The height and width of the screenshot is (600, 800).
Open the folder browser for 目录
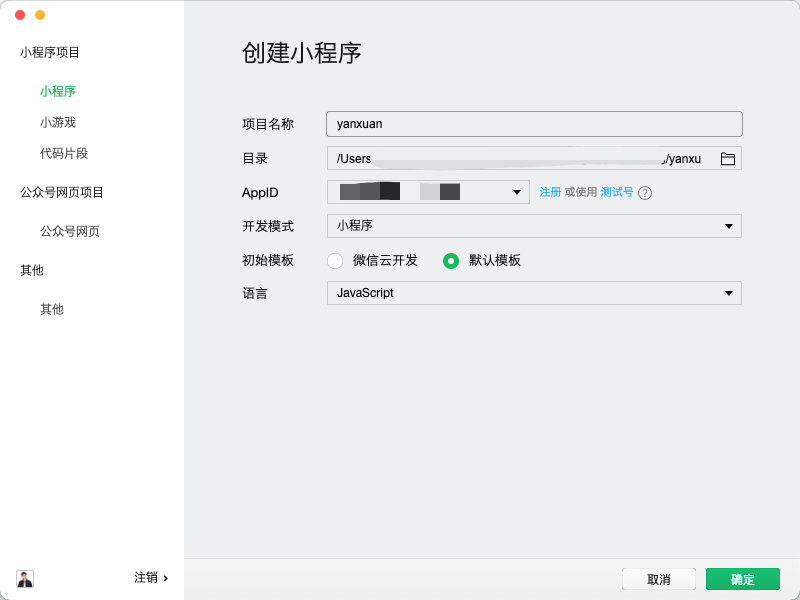[729, 158]
